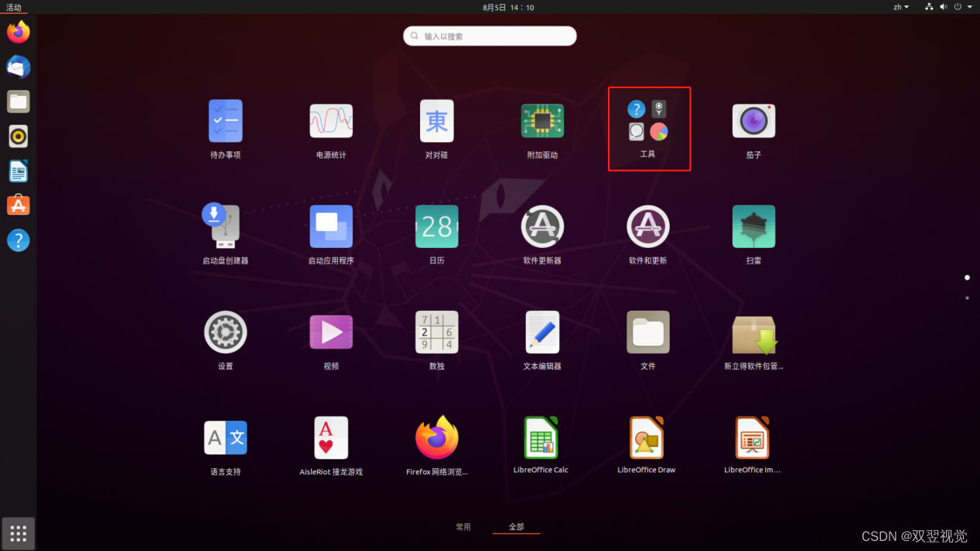Open LibreOffice Impress

click(753, 437)
